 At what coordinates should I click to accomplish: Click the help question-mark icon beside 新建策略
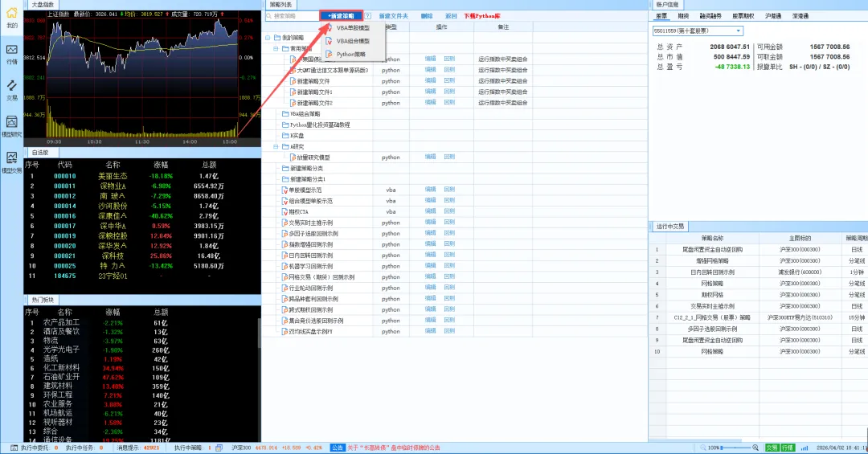click(x=368, y=16)
